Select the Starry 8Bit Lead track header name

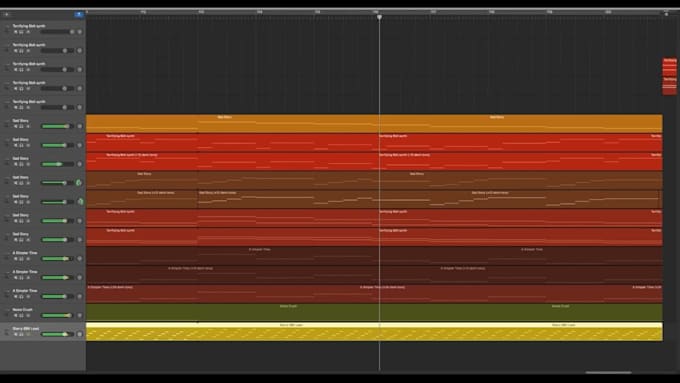[x=26, y=329]
